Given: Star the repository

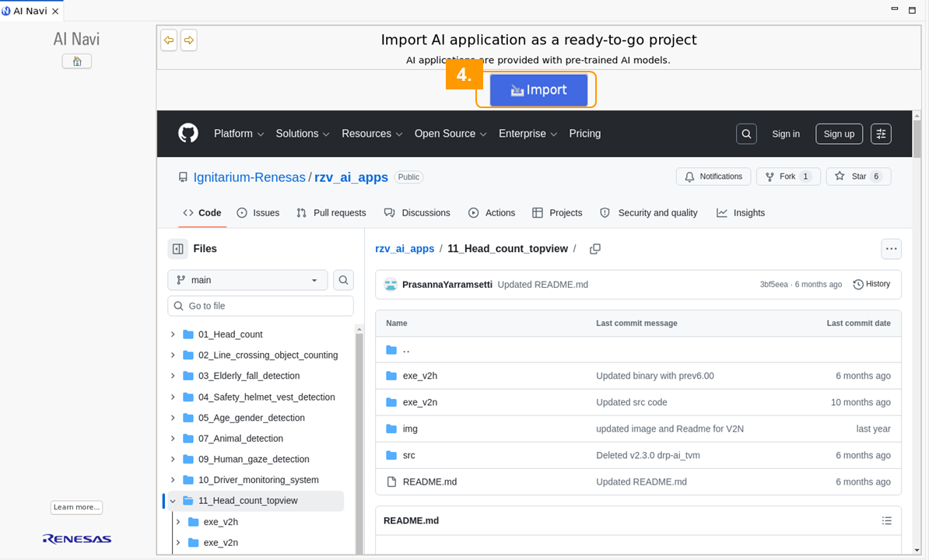Looking at the screenshot, I should coord(858,177).
